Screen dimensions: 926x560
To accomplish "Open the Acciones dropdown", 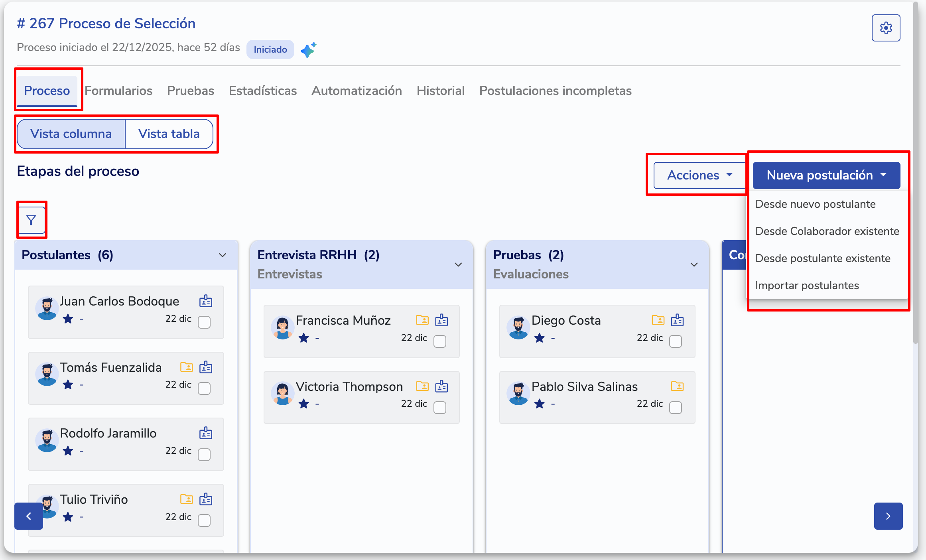I will (x=699, y=175).
